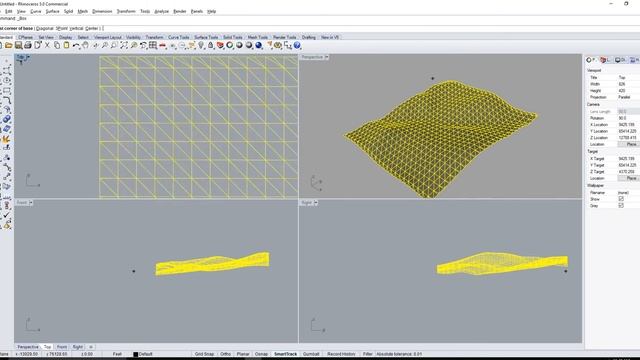The width and height of the screenshot is (640, 360).
Task: Open the Transform menu
Action: tap(126, 11)
